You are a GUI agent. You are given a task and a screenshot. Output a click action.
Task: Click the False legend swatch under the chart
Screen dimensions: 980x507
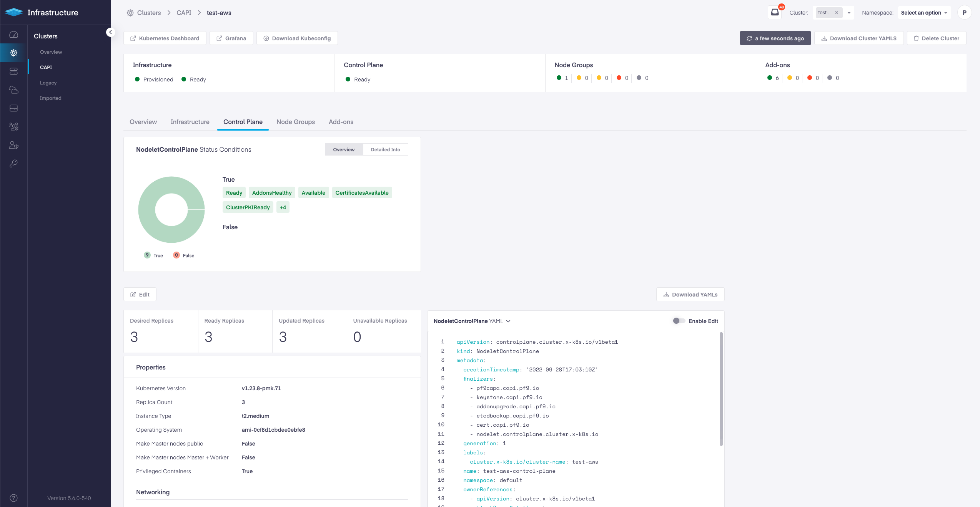click(x=176, y=255)
